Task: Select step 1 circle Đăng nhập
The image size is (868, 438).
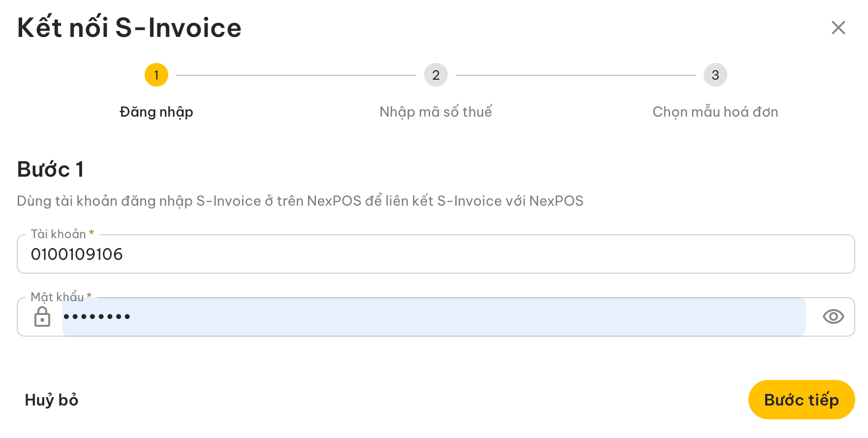Action: (156, 75)
